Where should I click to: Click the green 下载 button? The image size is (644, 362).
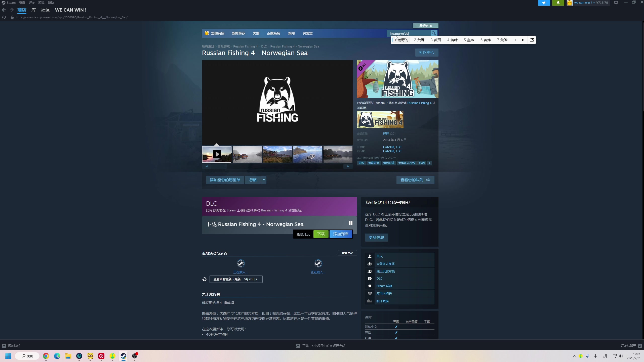point(321,234)
